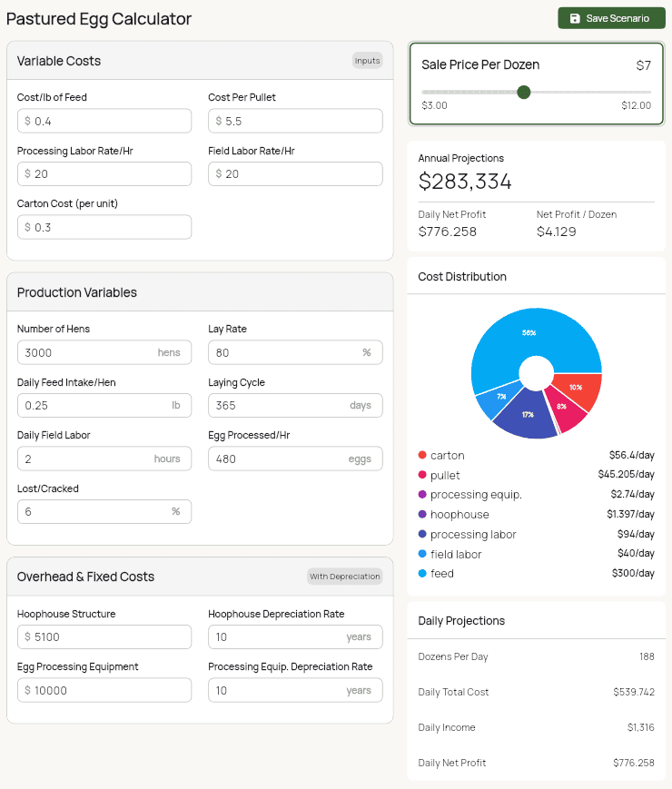This screenshot has width=672, height=789.
Task: Click the With Depreciation badge
Action: point(344,577)
